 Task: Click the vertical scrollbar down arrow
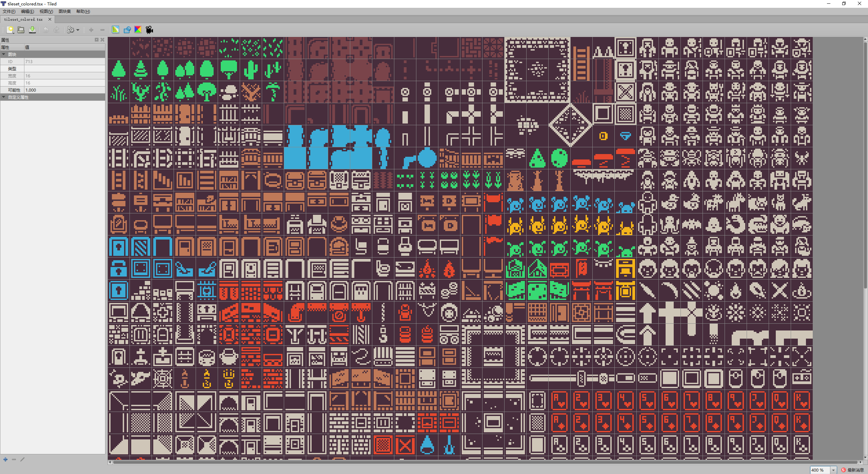[x=866, y=458]
